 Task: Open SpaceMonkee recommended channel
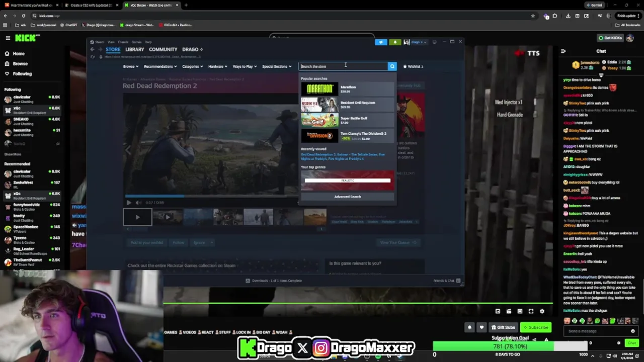click(31, 229)
